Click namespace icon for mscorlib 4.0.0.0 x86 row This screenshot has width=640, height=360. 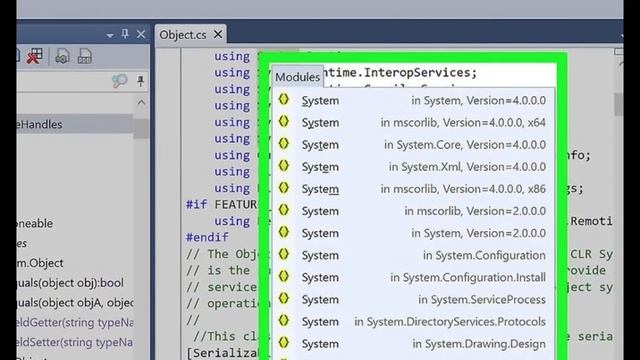tap(284, 188)
